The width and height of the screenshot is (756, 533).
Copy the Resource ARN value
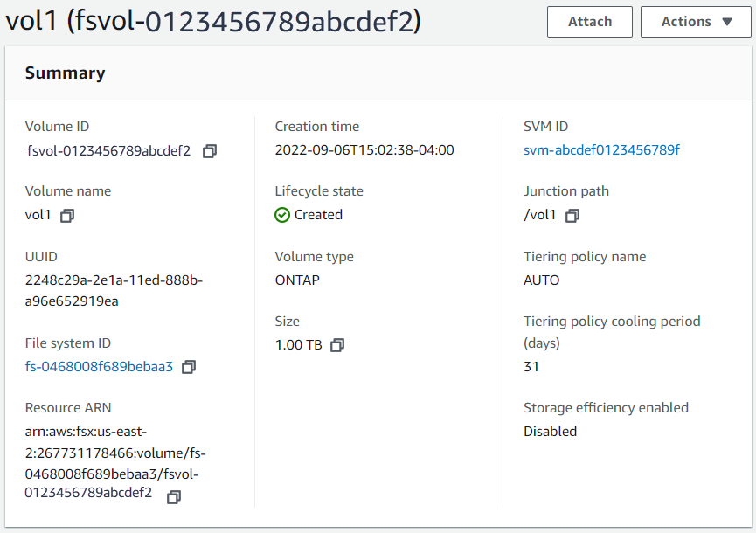click(x=174, y=496)
